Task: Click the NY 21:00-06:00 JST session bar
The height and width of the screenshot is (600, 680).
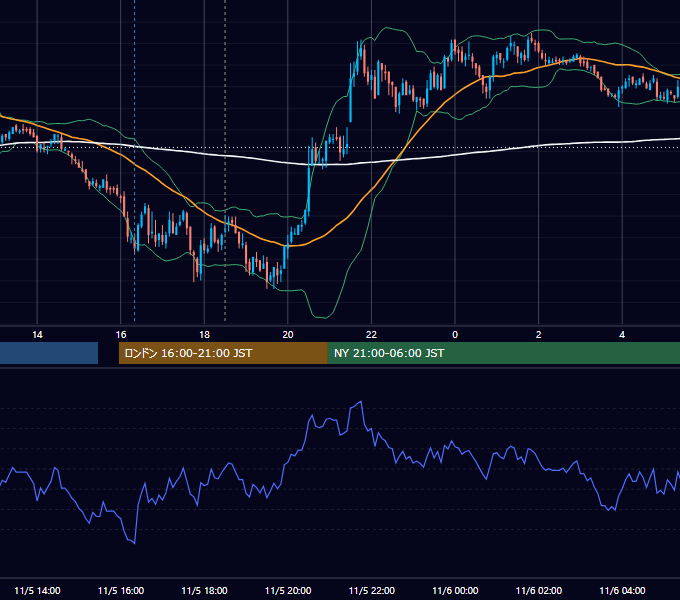Action: click(503, 353)
